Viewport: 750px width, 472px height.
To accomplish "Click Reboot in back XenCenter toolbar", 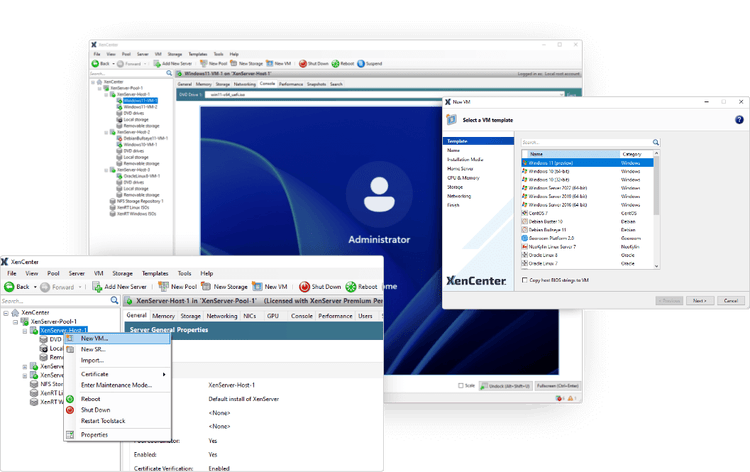I will pos(343,64).
